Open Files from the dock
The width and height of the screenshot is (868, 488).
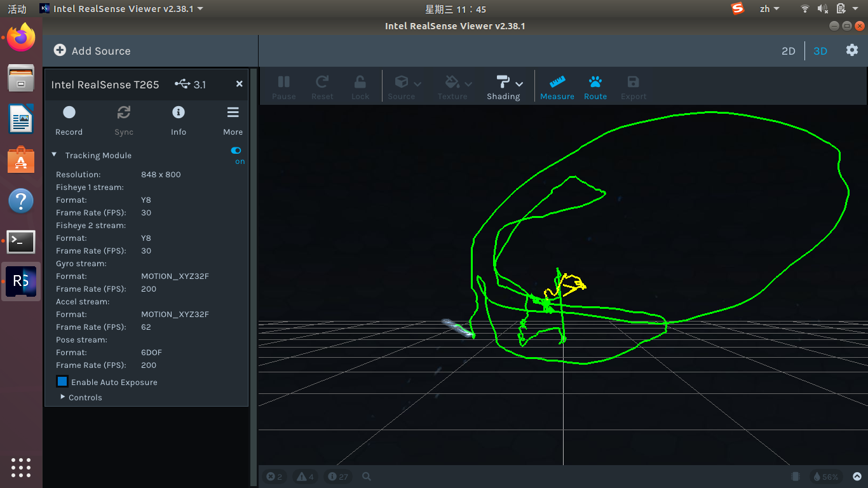pos(21,79)
